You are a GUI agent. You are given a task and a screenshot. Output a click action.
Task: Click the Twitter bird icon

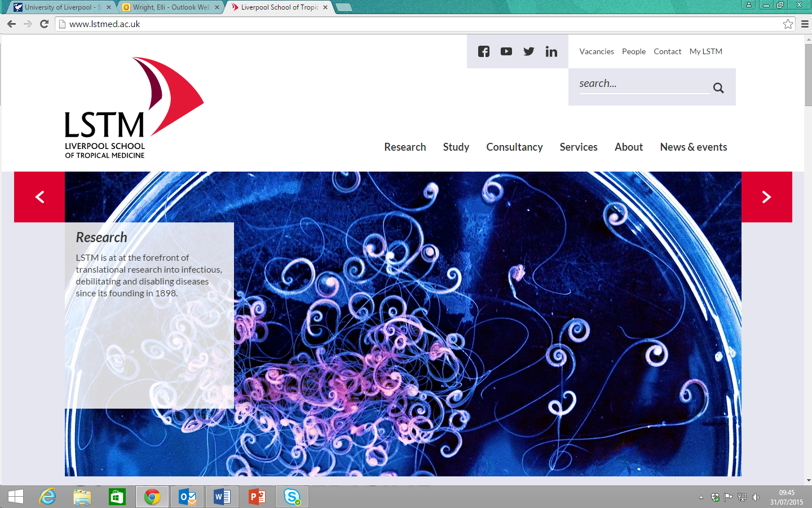(528, 51)
